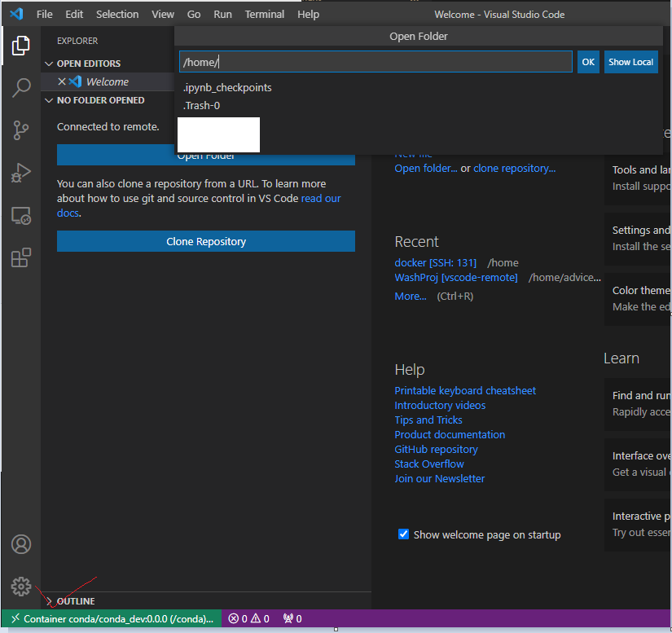Click the clone repository... link

pos(514,169)
